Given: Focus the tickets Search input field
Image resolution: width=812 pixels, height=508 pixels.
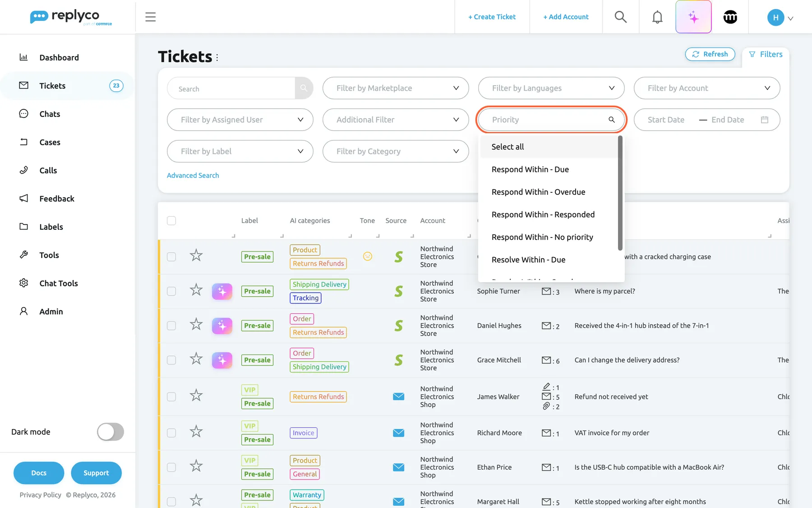Looking at the screenshot, I should (x=231, y=88).
